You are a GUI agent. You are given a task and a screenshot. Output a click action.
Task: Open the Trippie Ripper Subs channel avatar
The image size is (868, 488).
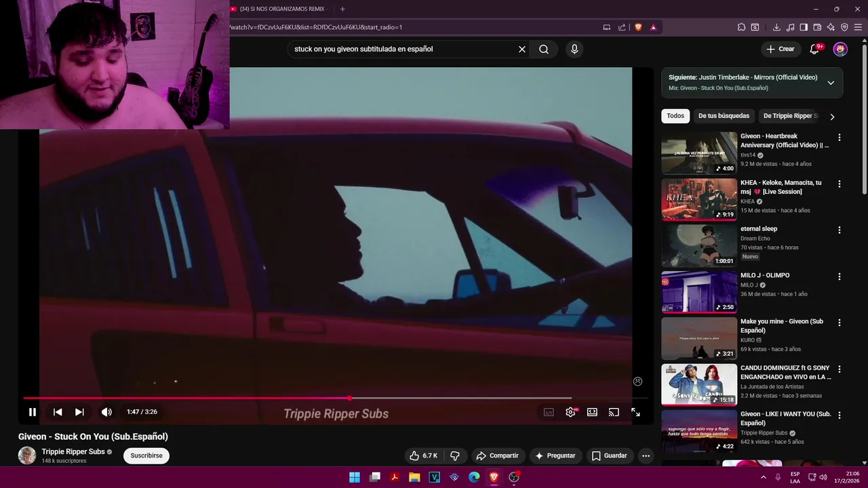27,455
